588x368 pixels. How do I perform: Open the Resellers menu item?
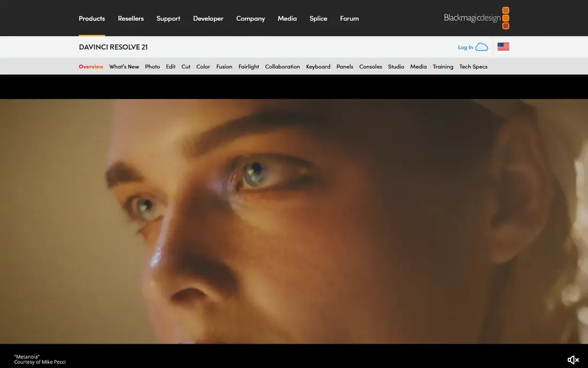point(131,18)
